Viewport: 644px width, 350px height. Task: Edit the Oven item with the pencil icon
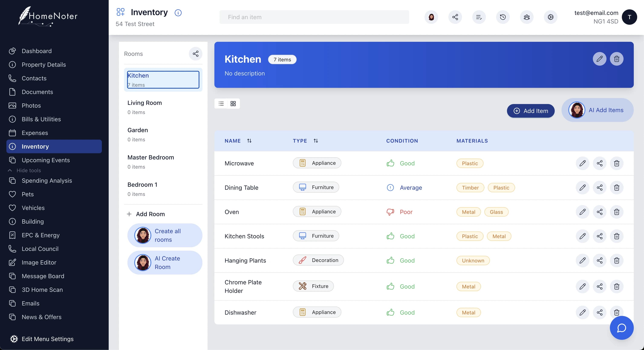pos(582,212)
